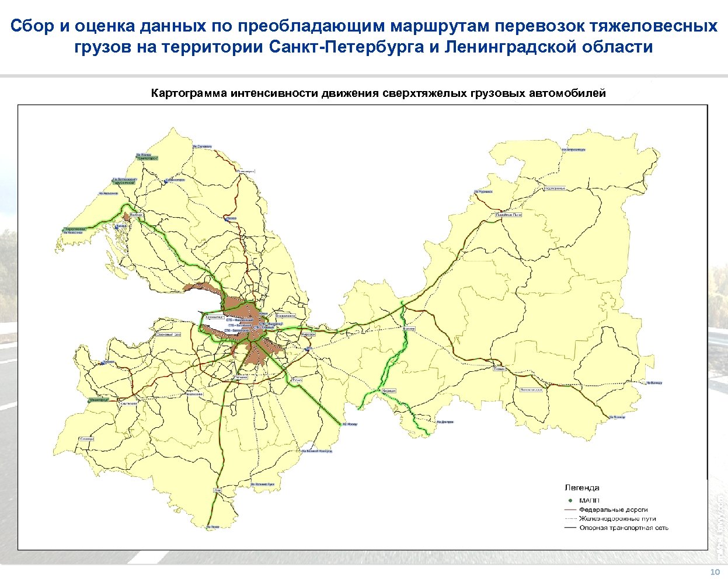This screenshot has height=579, width=728.
Task: Click the 'Кингисепп' label
Action: [x=128, y=403]
